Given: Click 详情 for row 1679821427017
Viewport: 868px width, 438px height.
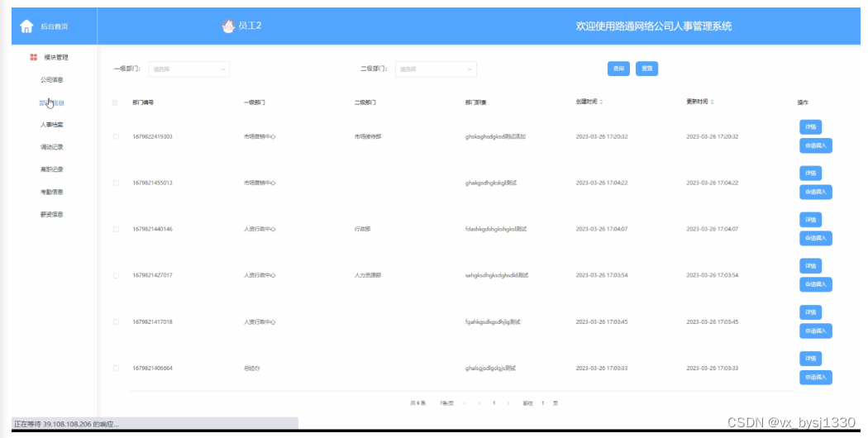Looking at the screenshot, I should 810,266.
